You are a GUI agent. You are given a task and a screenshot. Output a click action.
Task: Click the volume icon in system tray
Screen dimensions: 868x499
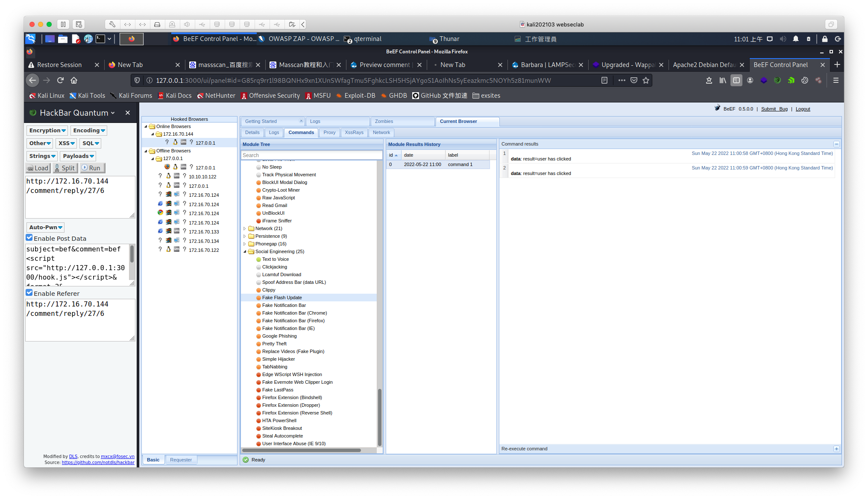[x=783, y=39]
